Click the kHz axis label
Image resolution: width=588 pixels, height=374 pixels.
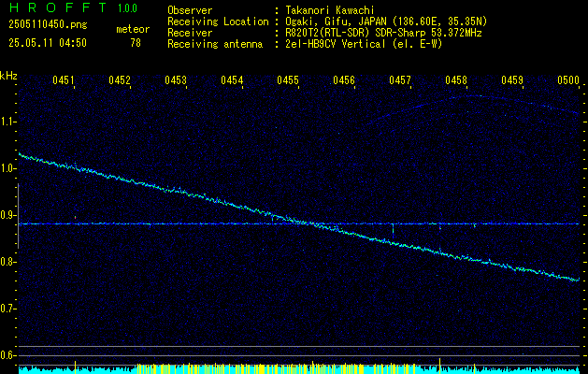(x=8, y=76)
